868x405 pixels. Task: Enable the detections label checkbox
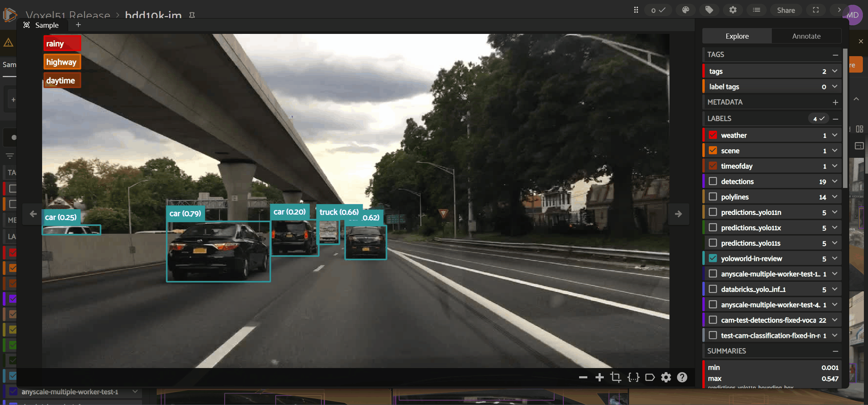713,181
